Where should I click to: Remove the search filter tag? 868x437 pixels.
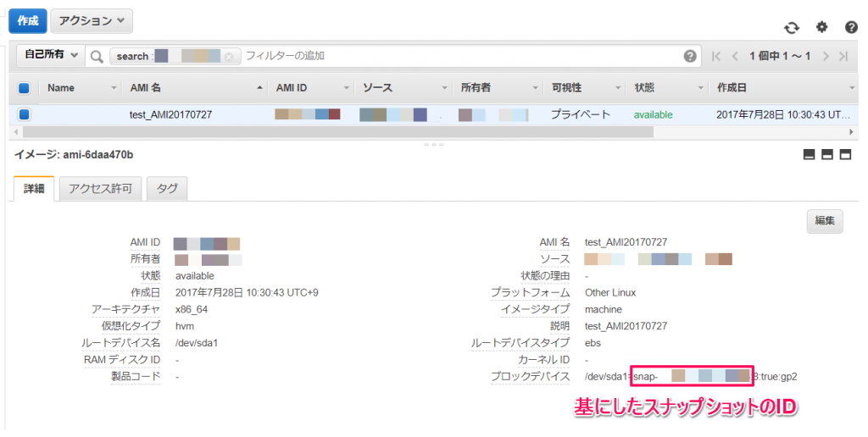click(x=229, y=57)
